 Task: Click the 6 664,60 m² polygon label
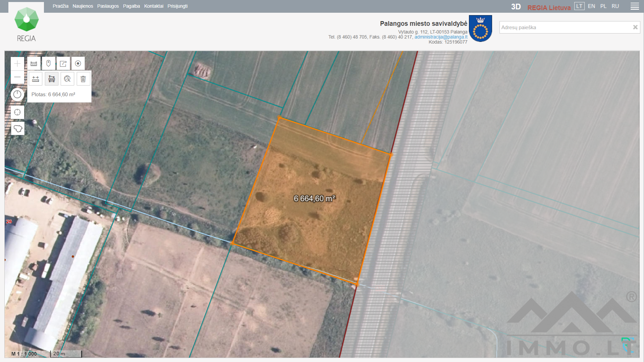coord(314,198)
